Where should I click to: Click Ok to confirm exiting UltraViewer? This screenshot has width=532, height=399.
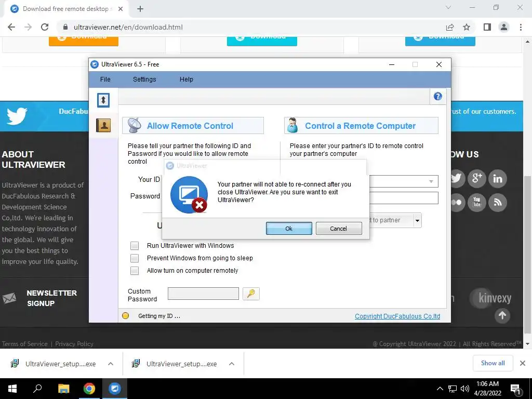coord(289,229)
